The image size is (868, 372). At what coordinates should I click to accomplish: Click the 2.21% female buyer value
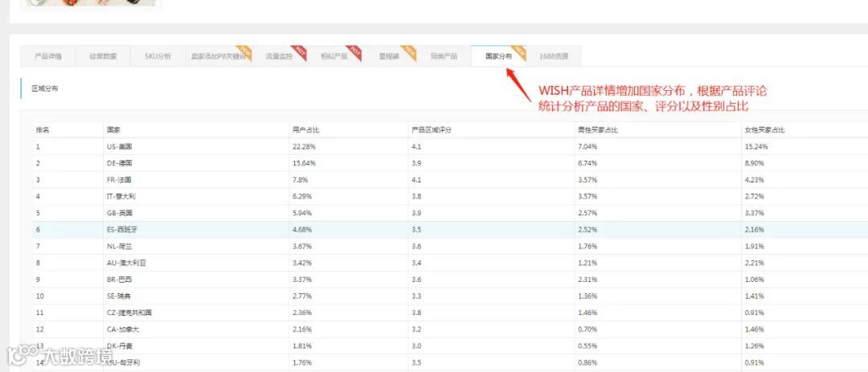coord(755,263)
